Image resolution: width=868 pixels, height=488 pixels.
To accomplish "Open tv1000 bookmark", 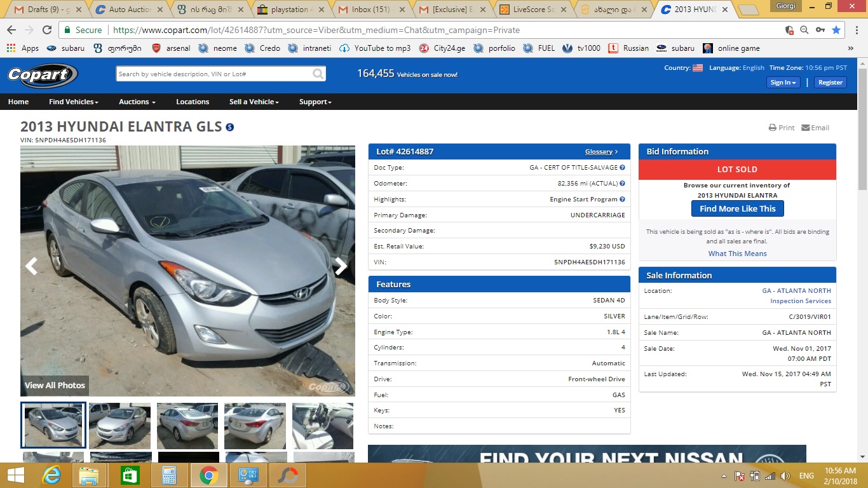I will click(x=582, y=48).
